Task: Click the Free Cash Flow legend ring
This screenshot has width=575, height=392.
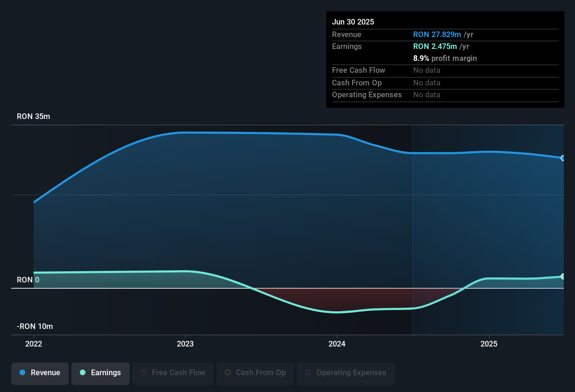Action: tap(144, 372)
